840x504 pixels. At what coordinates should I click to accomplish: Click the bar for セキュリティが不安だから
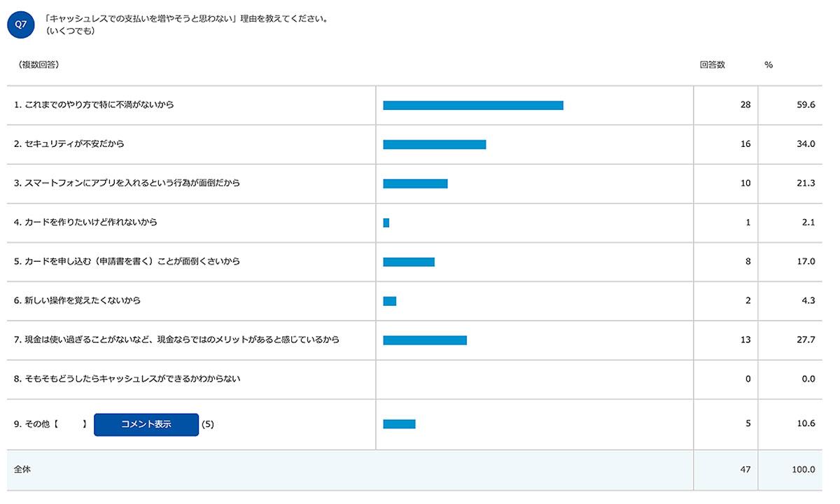[434, 144]
